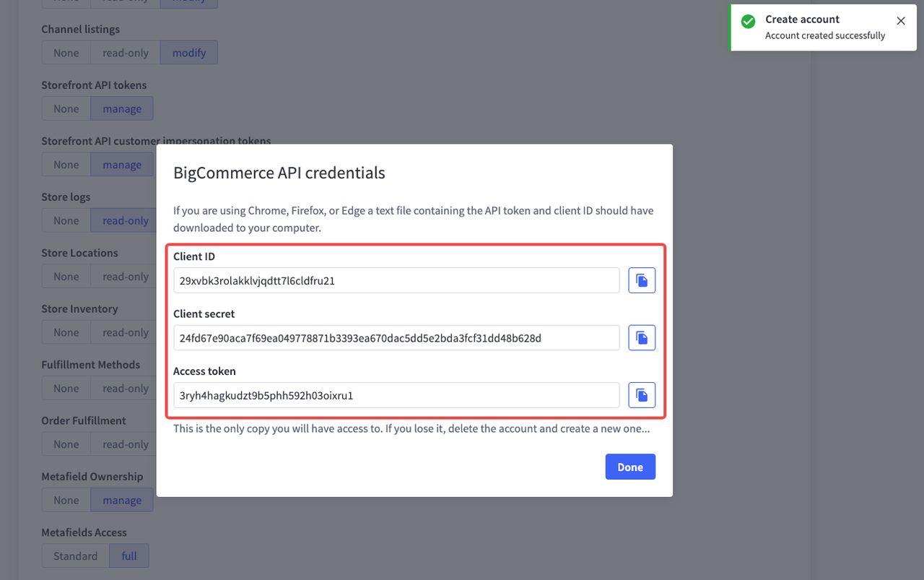Set Store Locations to None
This screenshot has height=580, width=924.
click(x=66, y=277)
